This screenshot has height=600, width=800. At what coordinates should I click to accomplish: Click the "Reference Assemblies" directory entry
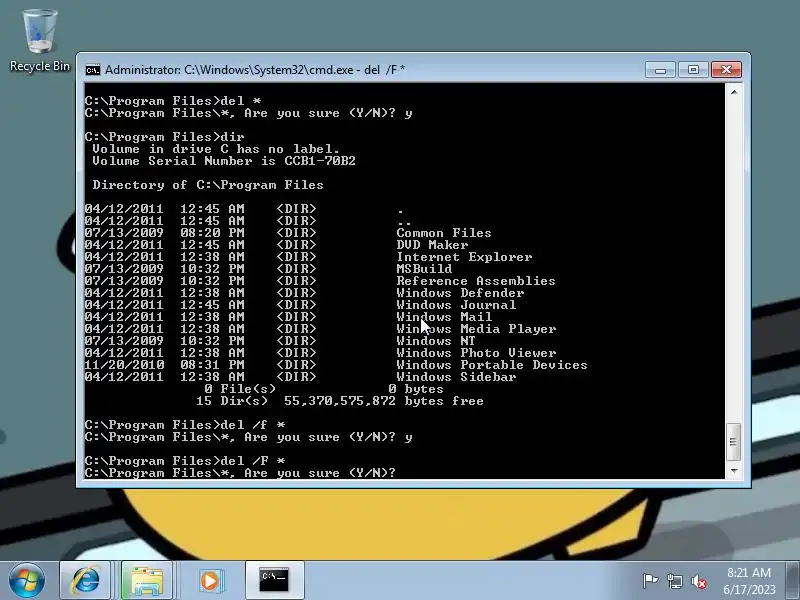[476, 281]
